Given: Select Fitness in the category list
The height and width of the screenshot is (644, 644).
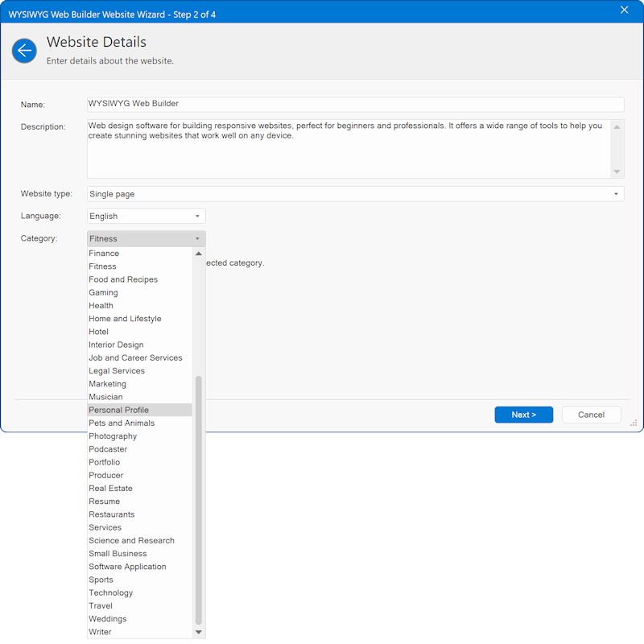Looking at the screenshot, I should [x=139, y=266].
